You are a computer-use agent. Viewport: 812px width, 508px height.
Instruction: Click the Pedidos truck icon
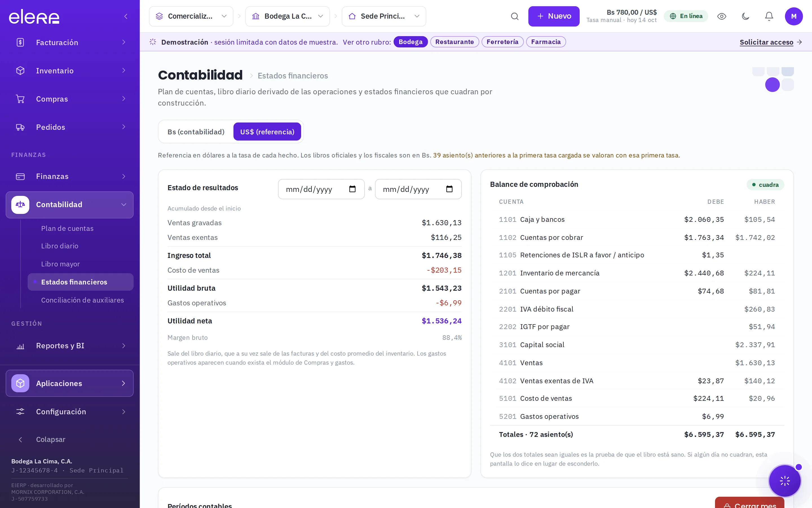(x=20, y=127)
